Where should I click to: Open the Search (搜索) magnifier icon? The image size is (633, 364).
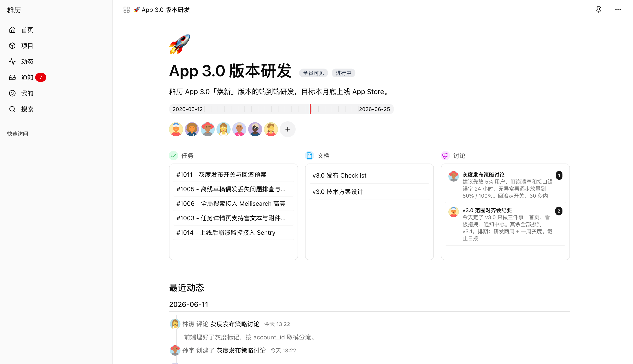click(x=12, y=109)
